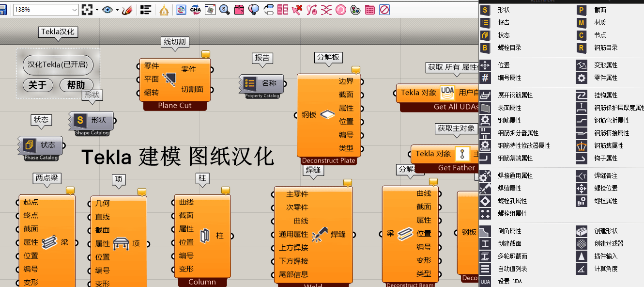The width and height of the screenshot is (644, 287).
Task: Select the sketch pen tool in toolbar
Action: coord(127,9)
